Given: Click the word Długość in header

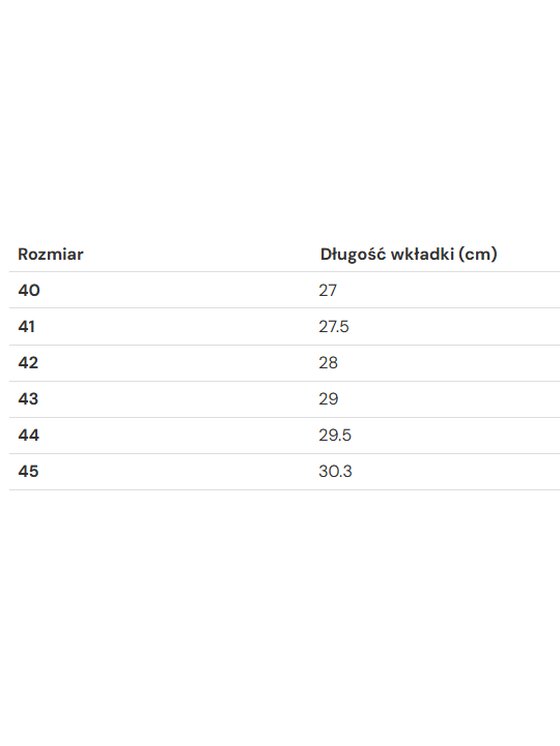Looking at the screenshot, I should click(353, 255).
